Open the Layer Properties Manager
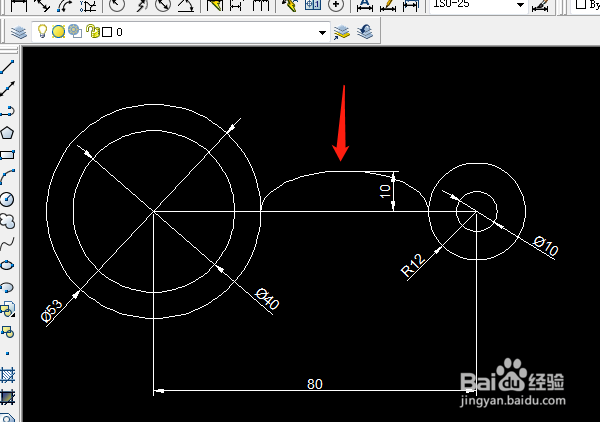Viewport: 600px width, 422px height. tap(19, 32)
